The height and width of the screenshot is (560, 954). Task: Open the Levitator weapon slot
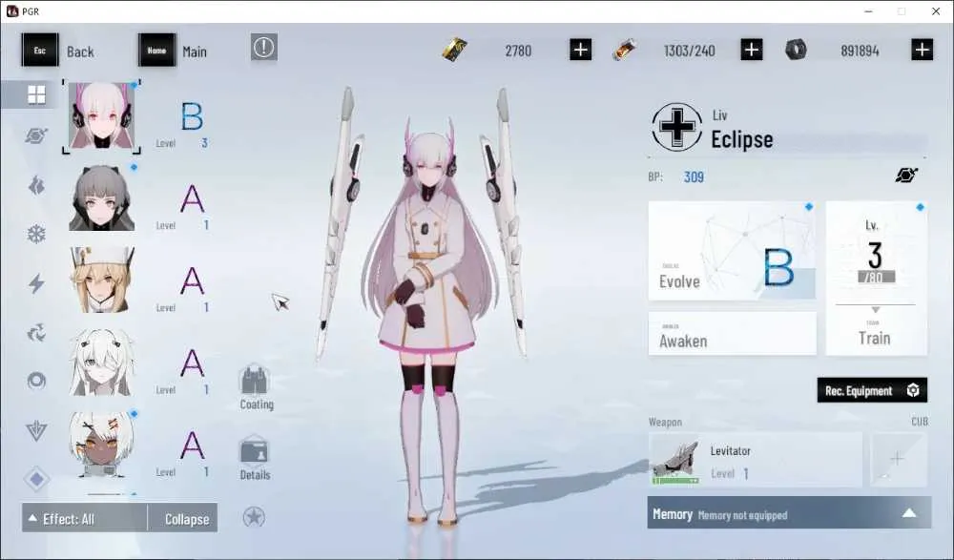755,460
